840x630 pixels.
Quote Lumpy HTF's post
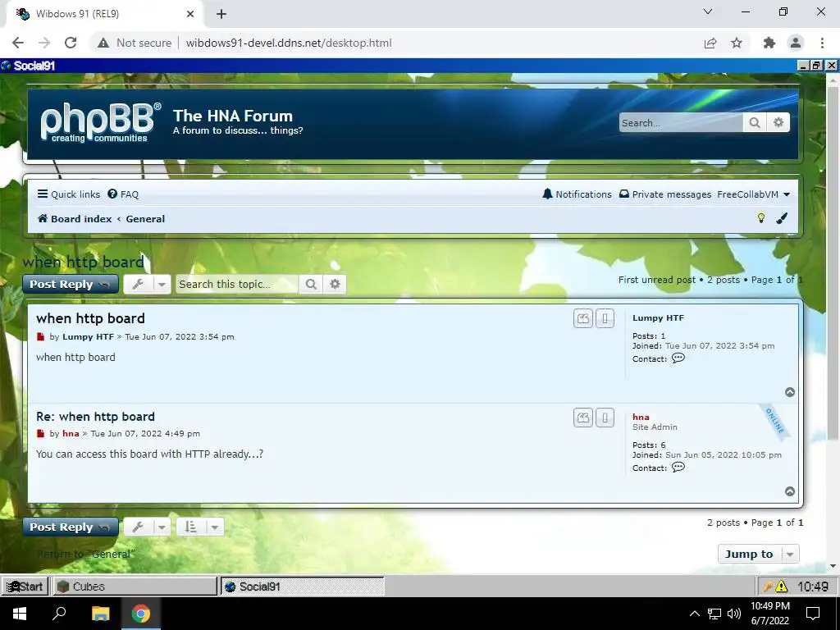tap(583, 318)
